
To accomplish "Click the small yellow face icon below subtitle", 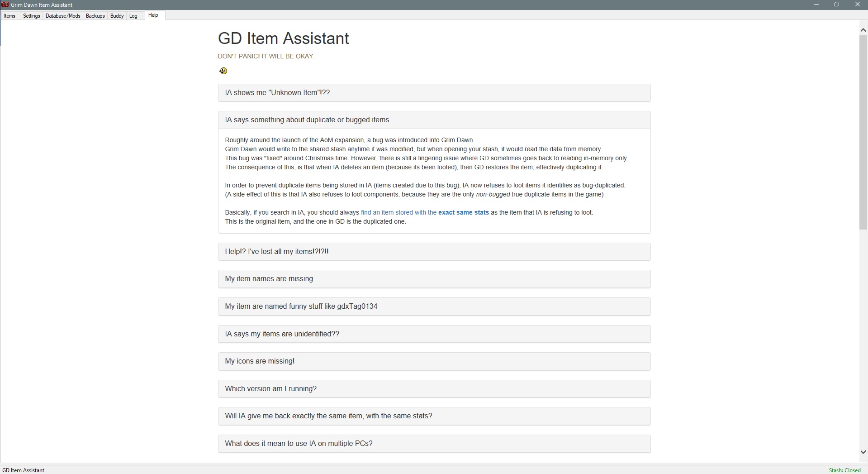I will (223, 71).
